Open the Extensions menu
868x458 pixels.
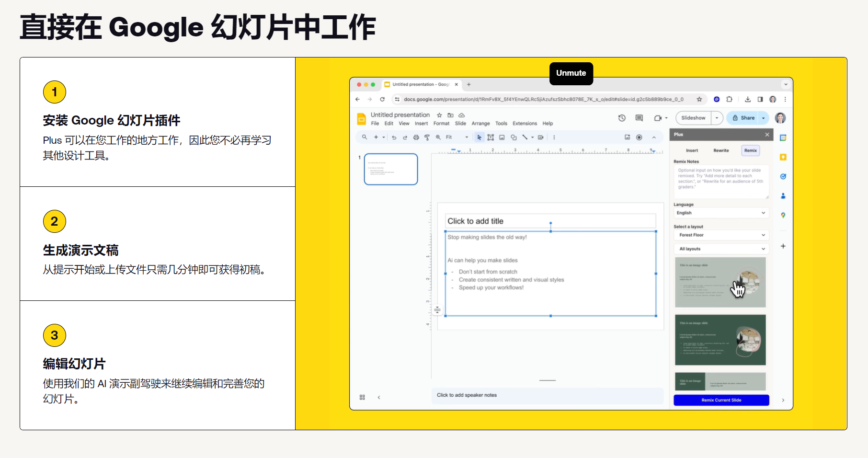pyautogui.click(x=525, y=124)
